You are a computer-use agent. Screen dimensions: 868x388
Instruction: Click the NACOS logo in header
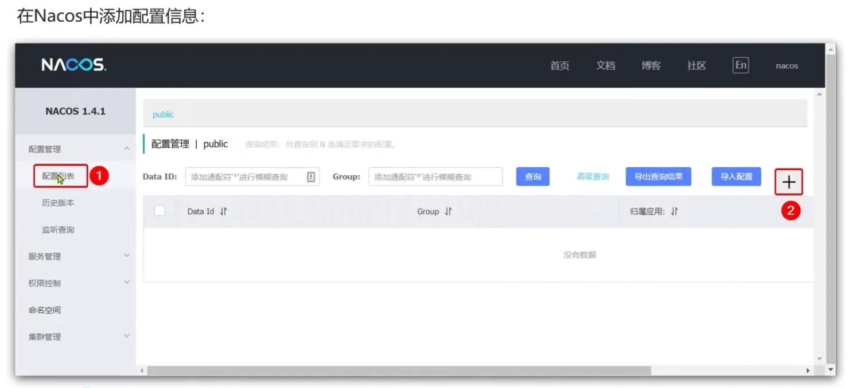tap(74, 65)
